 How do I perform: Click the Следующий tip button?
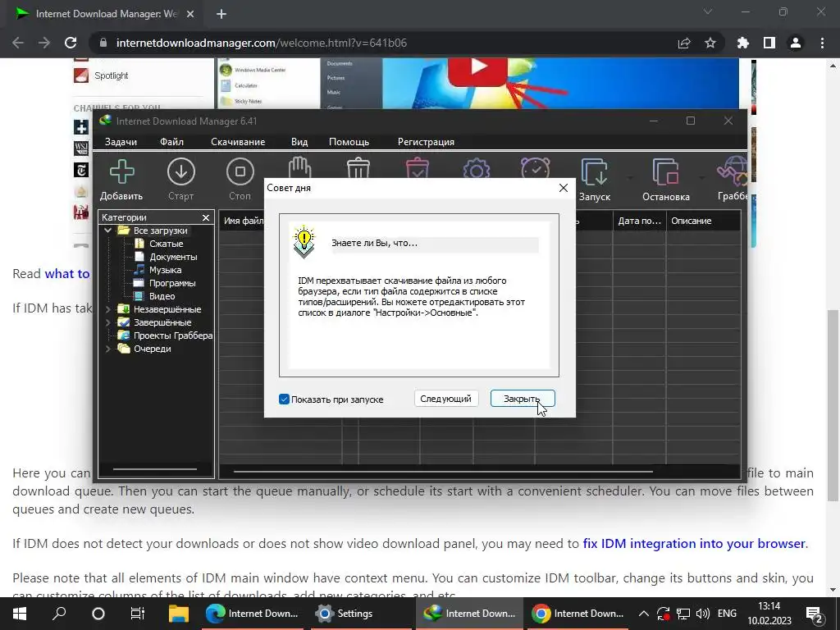point(445,399)
